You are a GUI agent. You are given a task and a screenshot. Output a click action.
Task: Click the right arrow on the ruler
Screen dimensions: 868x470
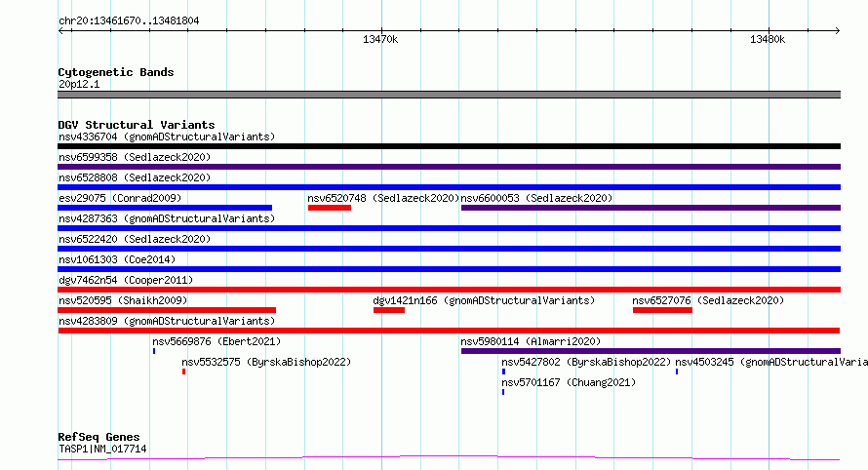click(x=837, y=30)
